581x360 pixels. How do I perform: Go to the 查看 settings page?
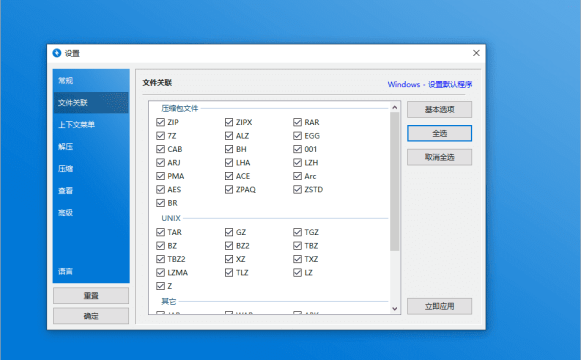(91, 191)
